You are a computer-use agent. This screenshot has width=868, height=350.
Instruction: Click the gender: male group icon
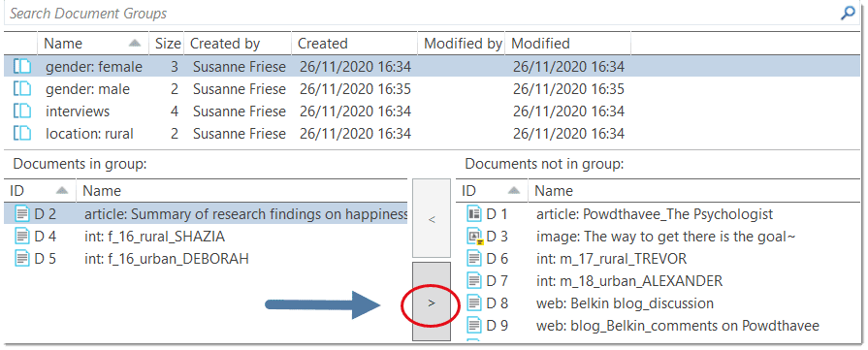coord(22,89)
